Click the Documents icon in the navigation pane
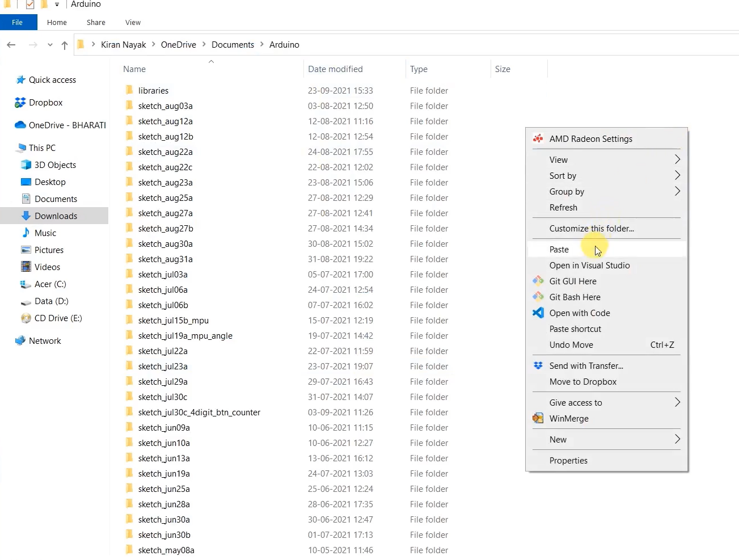 click(26, 199)
